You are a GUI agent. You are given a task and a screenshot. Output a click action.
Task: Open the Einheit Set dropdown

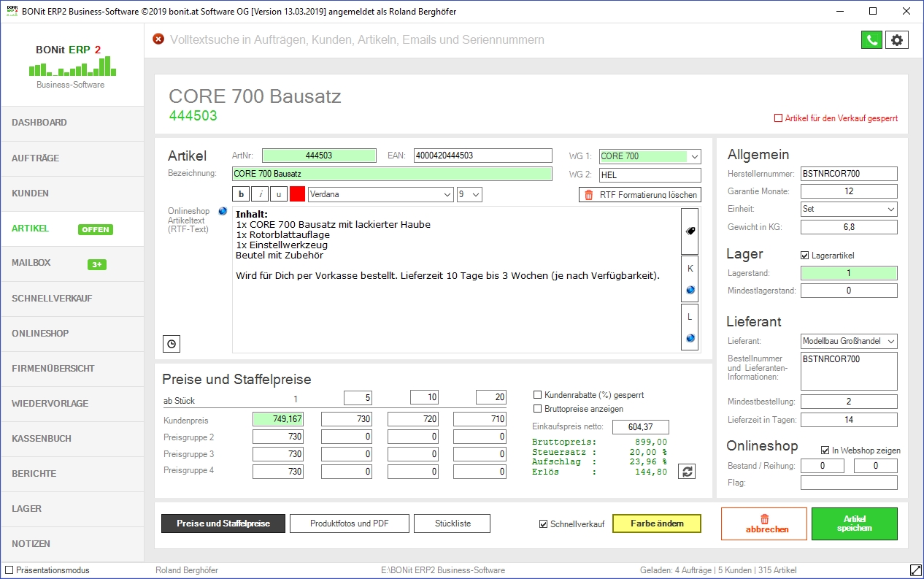click(x=849, y=209)
